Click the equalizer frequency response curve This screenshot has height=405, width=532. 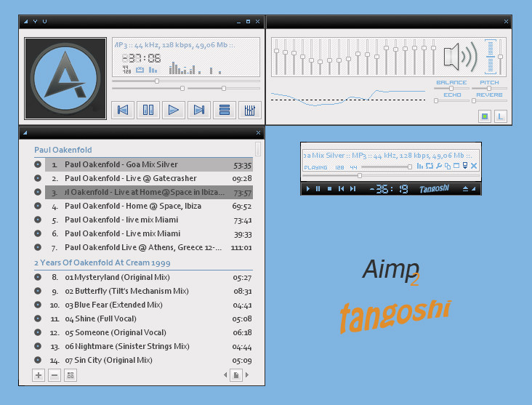pos(348,97)
